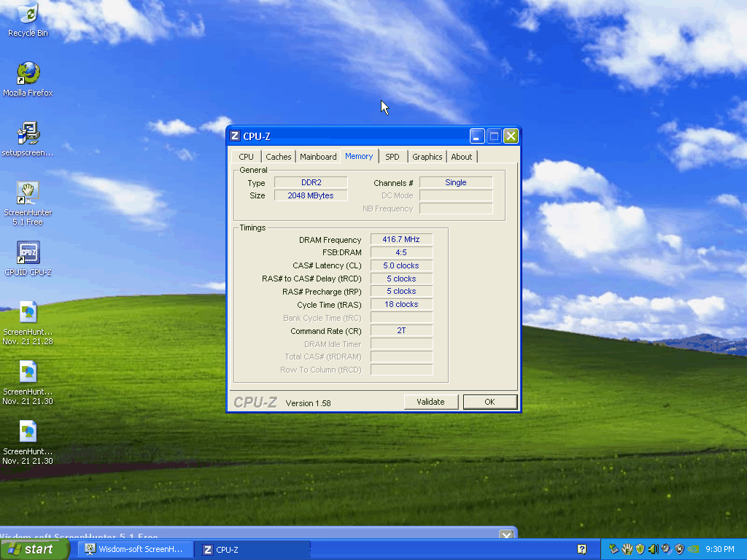Select the CPUID CPU-Z desktop shortcut
The height and width of the screenshot is (560, 747).
(28, 259)
